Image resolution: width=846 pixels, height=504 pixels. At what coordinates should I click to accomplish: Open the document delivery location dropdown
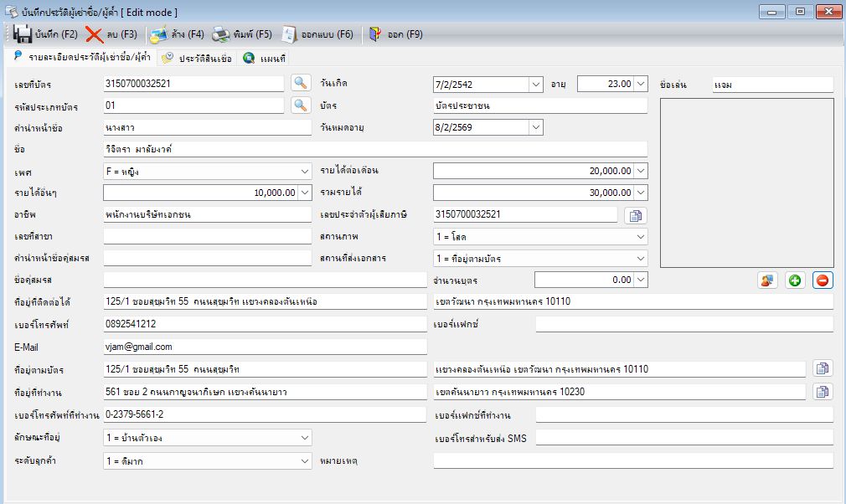641,259
